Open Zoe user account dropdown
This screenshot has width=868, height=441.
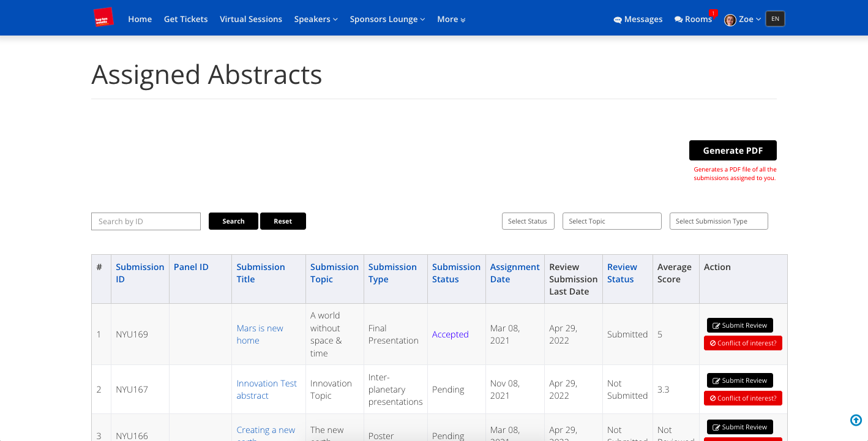click(x=750, y=19)
